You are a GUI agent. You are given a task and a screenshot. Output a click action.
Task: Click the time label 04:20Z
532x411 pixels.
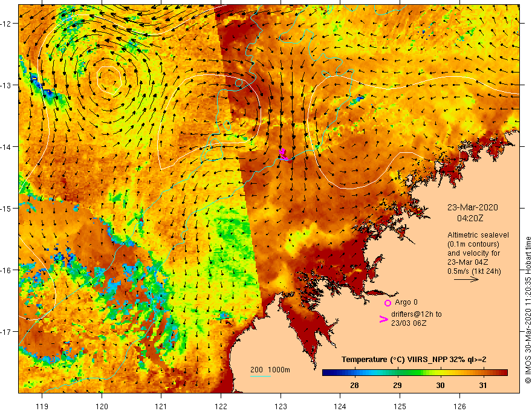[470, 218]
